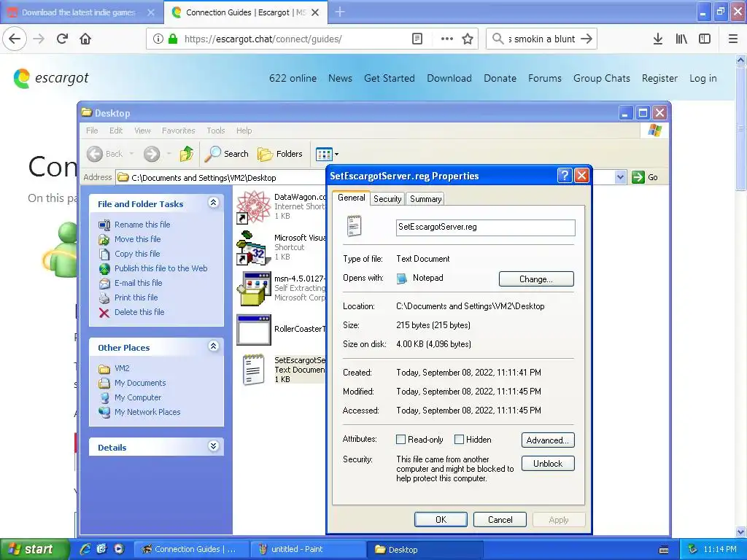Collapse File and Folder Tasks panel
The height and width of the screenshot is (560, 747).
pyautogui.click(x=213, y=203)
